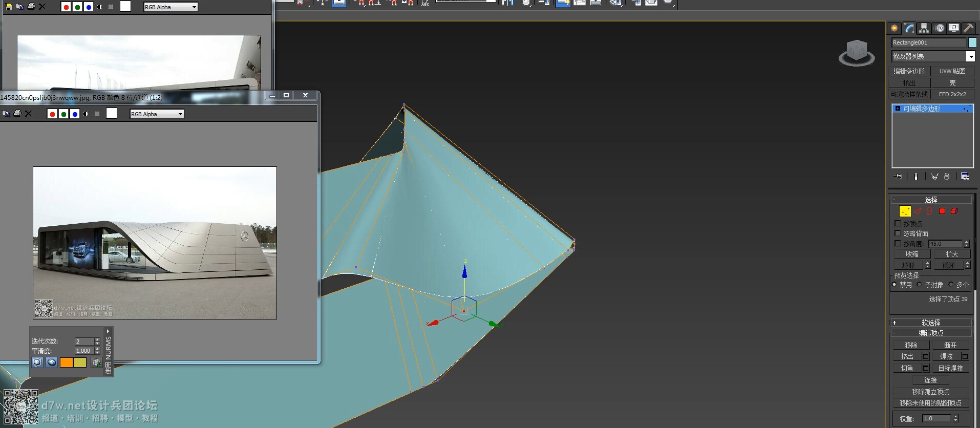980x428 pixels.
Task: Click the 移除孤立顶点 button
Action: coord(930,392)
